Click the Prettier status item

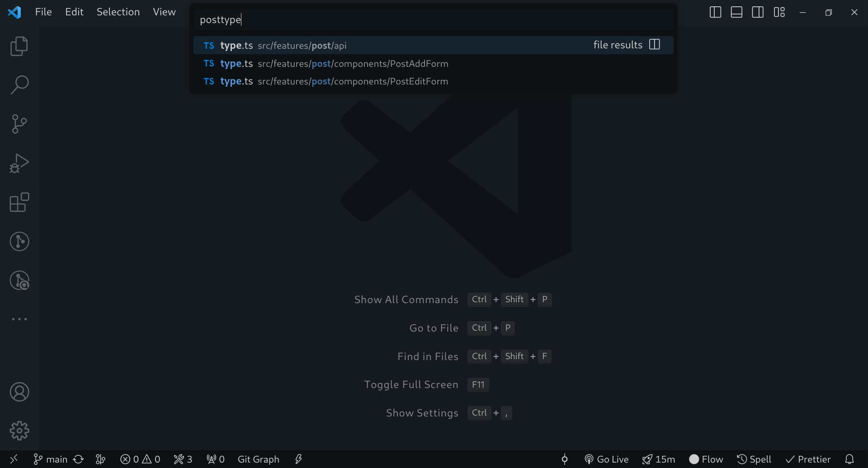coord(808,459)
